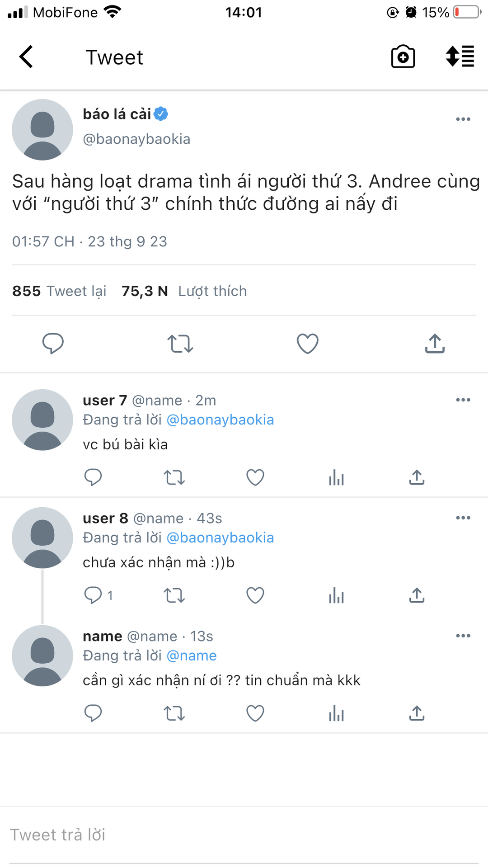Open more options on user 8's reply
Image resolution: width=488 pixels, height=868 pixels.
pyautogui.click(x=463, y=518)
